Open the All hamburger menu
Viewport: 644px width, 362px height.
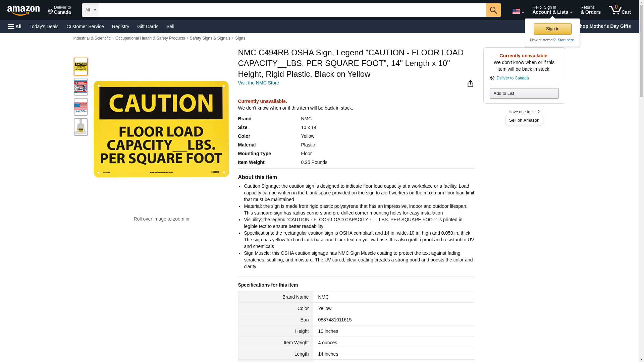(x=15, y=26)
